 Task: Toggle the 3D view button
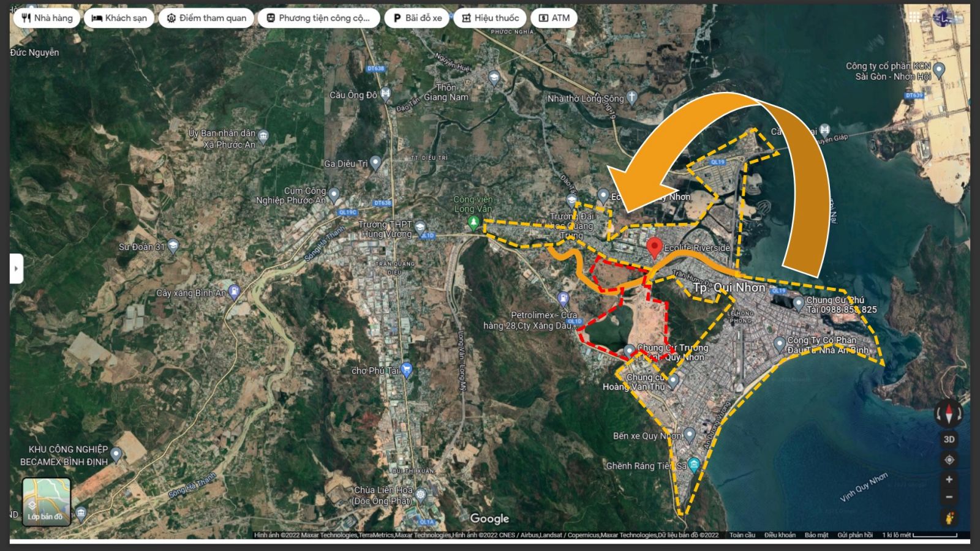tap(949, 439)
